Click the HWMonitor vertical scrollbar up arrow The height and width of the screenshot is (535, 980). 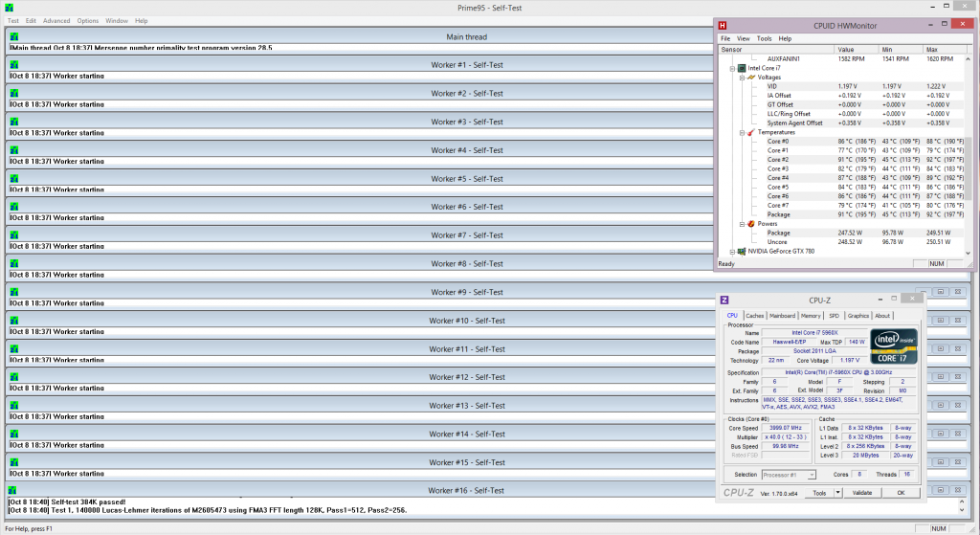[969, 58]
